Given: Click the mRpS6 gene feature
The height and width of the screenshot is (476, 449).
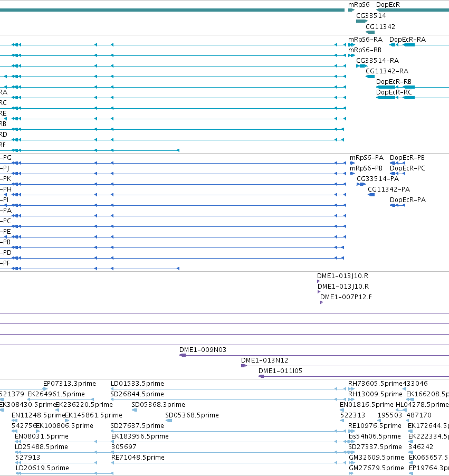Looking at the screenshot, I should (351, 10).
